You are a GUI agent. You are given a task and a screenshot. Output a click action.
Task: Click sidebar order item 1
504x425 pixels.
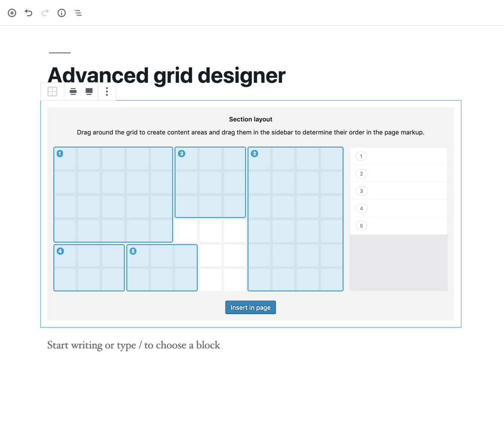coord(398,156)
